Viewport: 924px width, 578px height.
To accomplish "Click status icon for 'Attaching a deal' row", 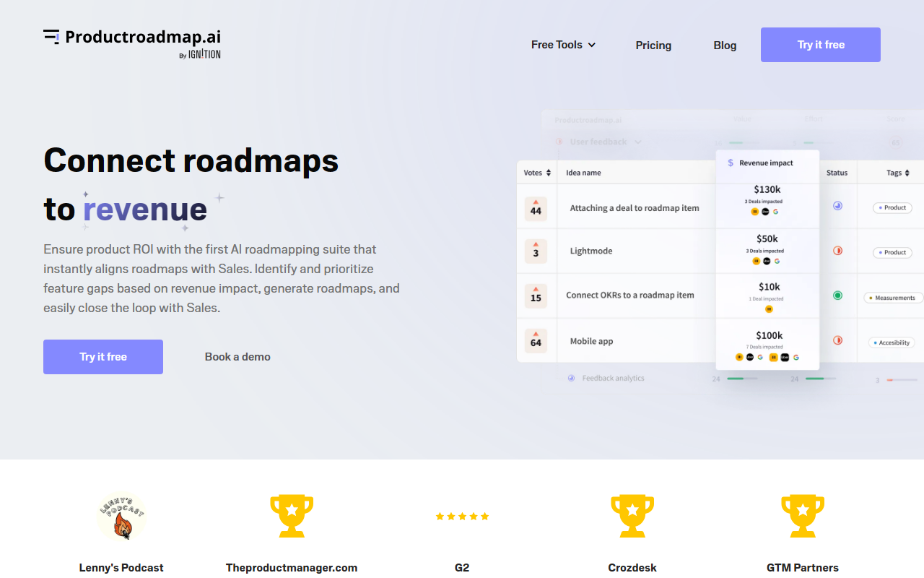I will 837,206.
